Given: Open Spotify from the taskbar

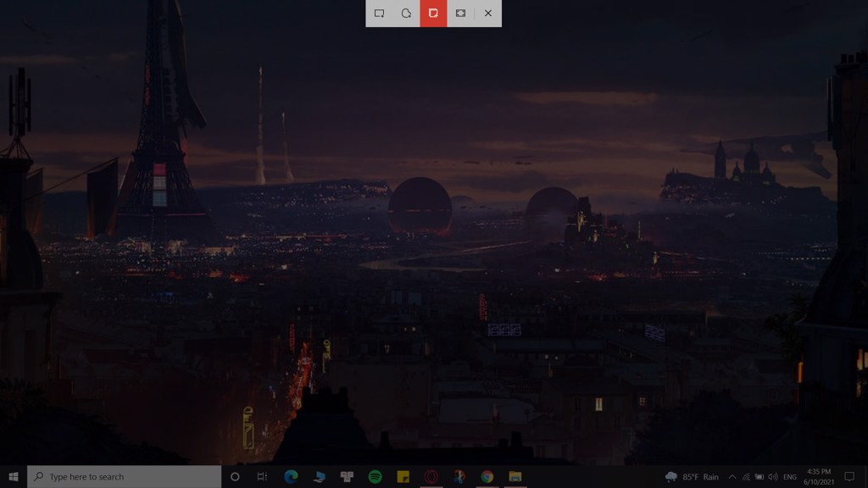Looking at the screenshot, I should (375, 476).
